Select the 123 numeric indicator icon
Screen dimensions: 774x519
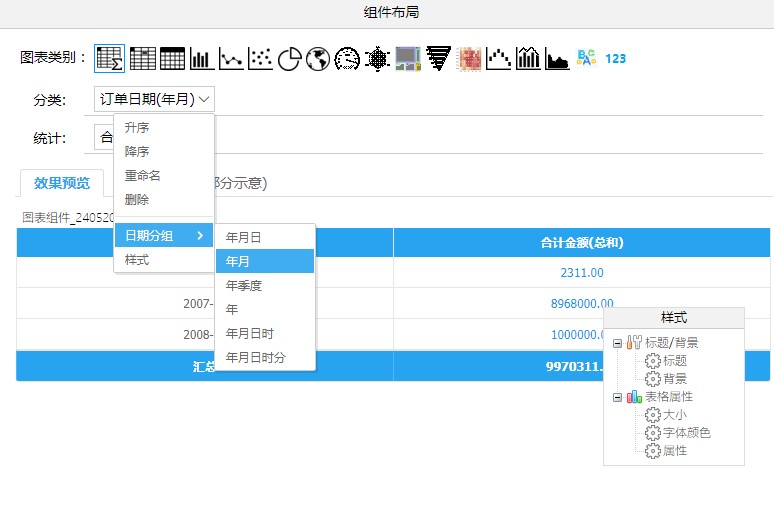[616, 59]
